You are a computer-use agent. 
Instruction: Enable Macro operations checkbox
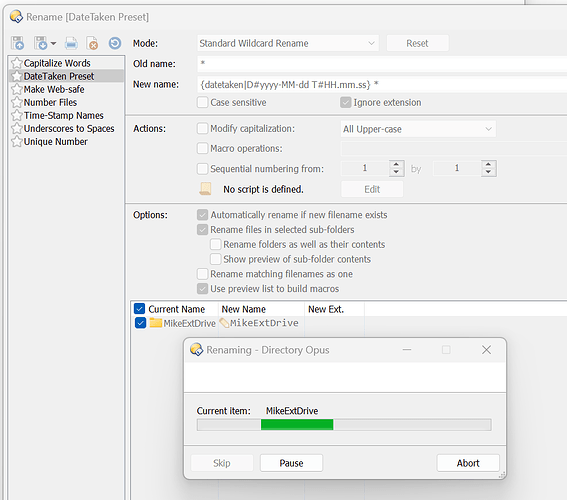[x=202, y=148]
